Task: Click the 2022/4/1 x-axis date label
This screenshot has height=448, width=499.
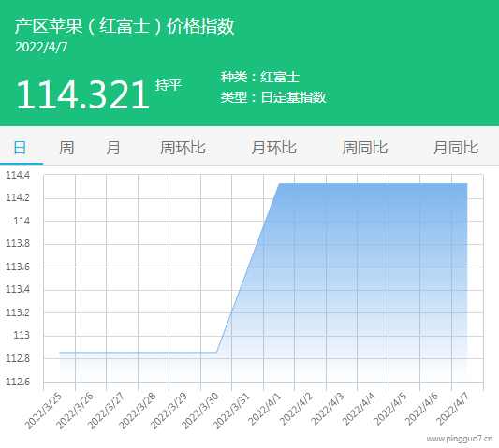Action: [x=265, y=410]
